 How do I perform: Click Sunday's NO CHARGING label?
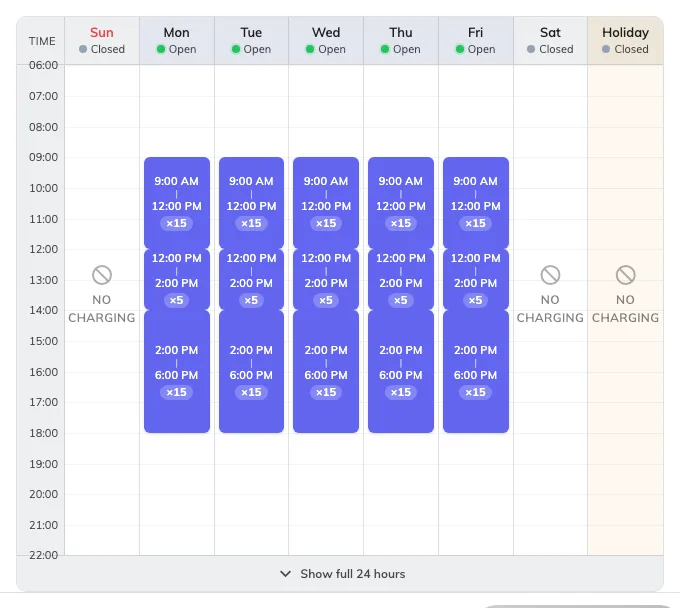[x=102, y=309]
